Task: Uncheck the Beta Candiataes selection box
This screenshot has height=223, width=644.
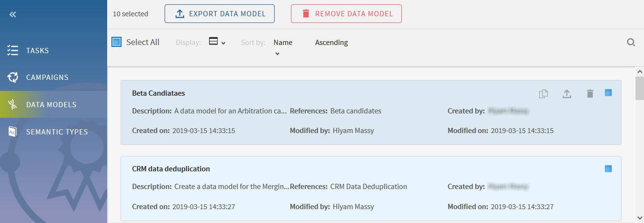Action: point(608,92)
